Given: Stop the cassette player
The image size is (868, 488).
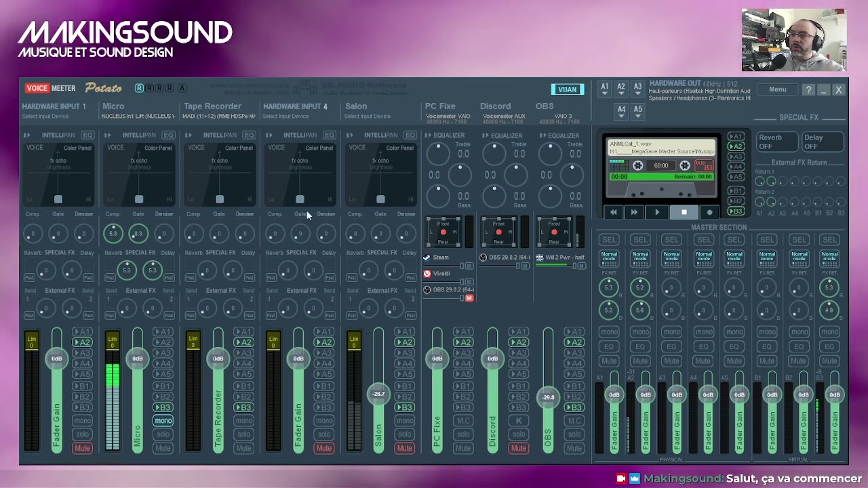Looking at the screenshot, I should (x=684, y=212).
